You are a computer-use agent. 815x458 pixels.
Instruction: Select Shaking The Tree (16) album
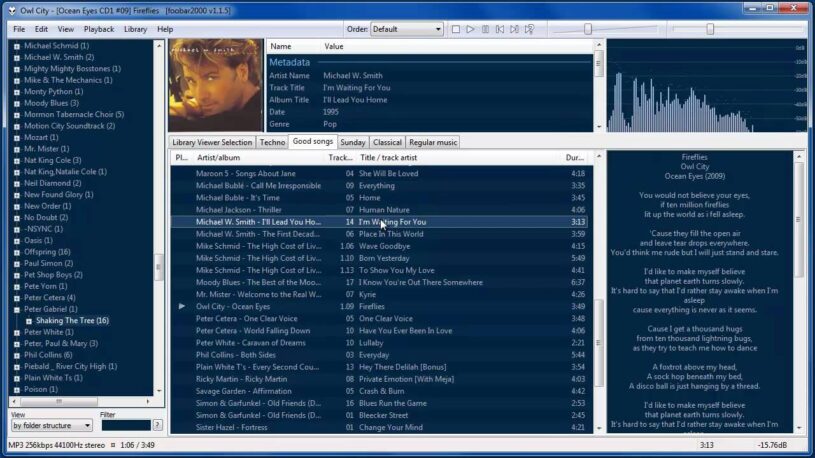(72, 321)
